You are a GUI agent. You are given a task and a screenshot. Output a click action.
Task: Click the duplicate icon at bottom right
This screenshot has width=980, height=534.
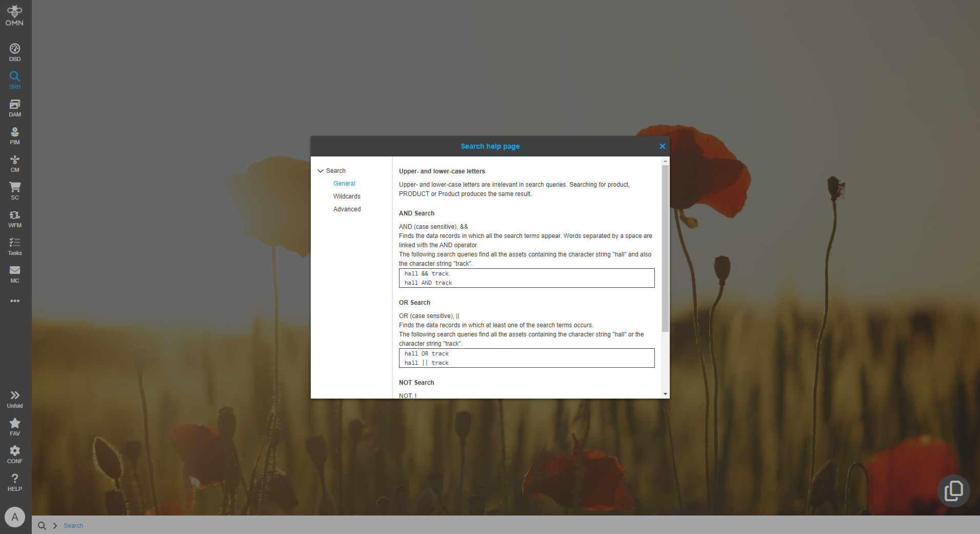(953, 490)
